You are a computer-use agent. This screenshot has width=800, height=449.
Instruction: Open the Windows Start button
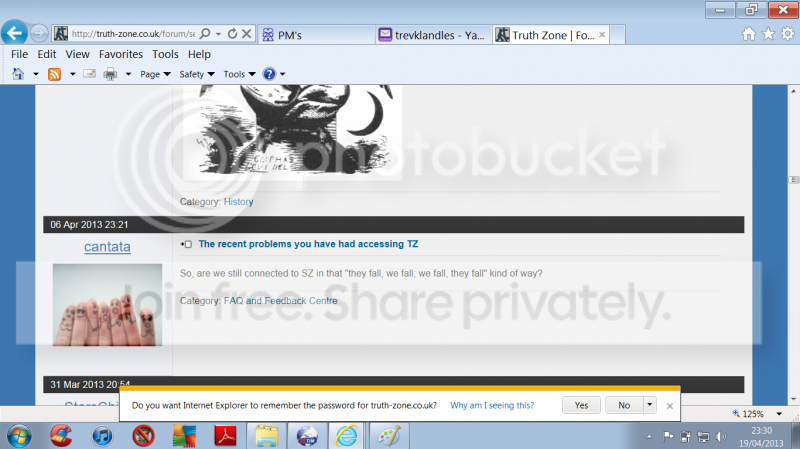pyautogui.click(x=19, y=436)
